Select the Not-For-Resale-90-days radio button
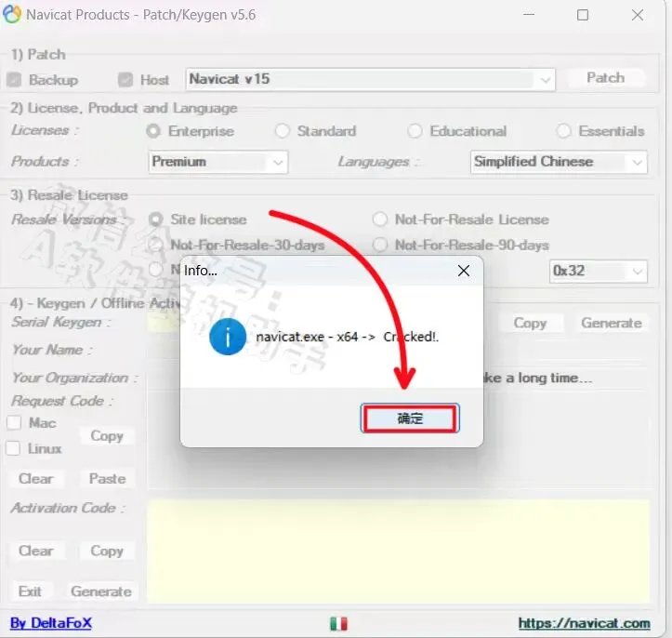This screenshot has width=672, height=638. tap(380, 245)
